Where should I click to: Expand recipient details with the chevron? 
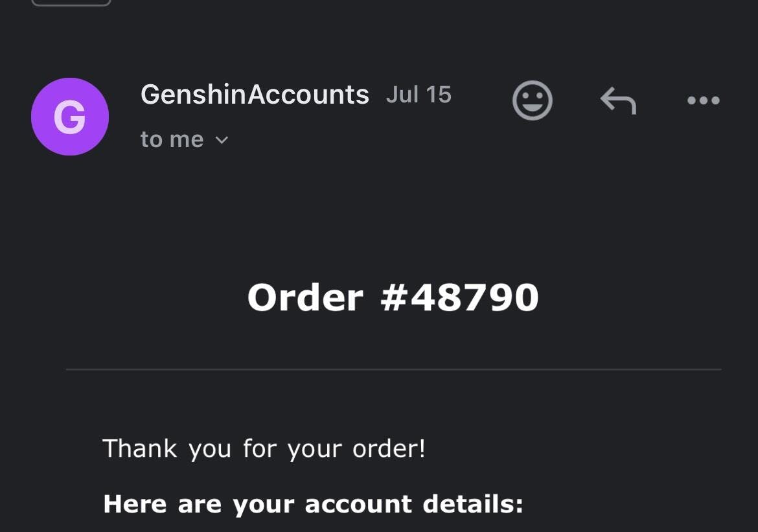222,140
